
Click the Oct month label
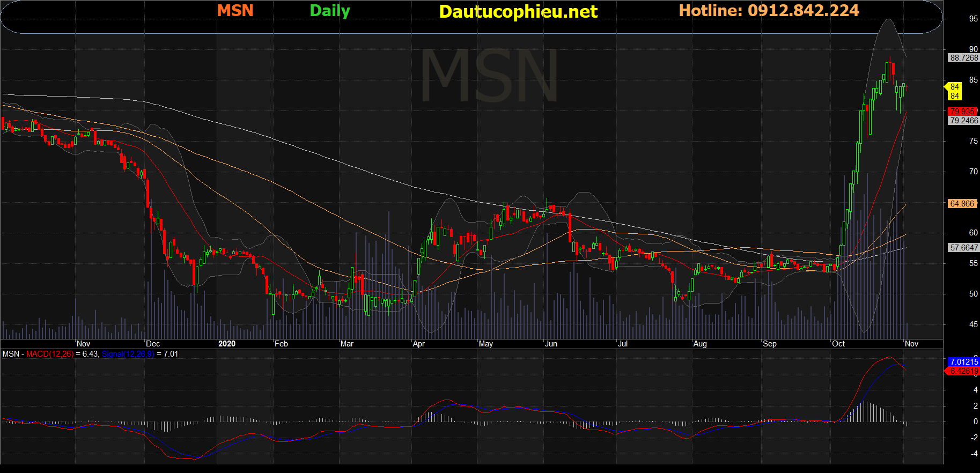[x=838, y=344]
